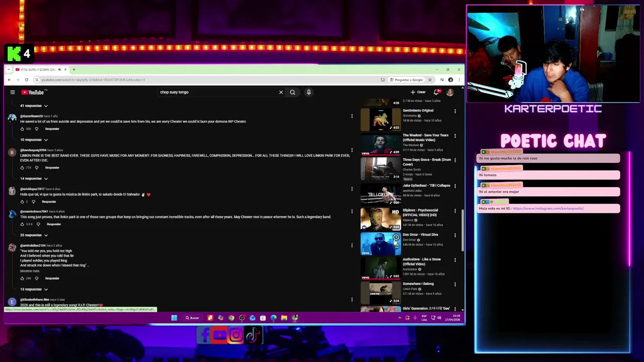Go back with the browser back arrow
The image size is (644, 362).
tap(9, 80)
